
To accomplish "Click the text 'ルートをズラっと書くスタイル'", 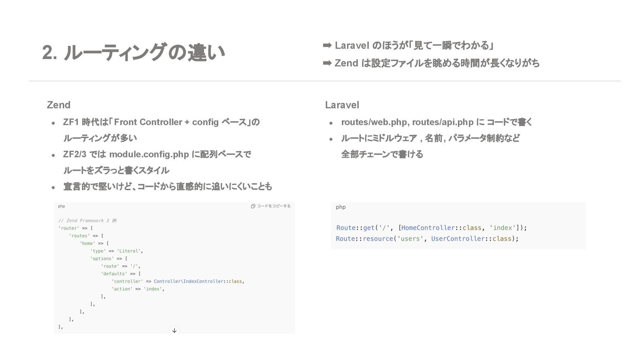I will [116, 170].
